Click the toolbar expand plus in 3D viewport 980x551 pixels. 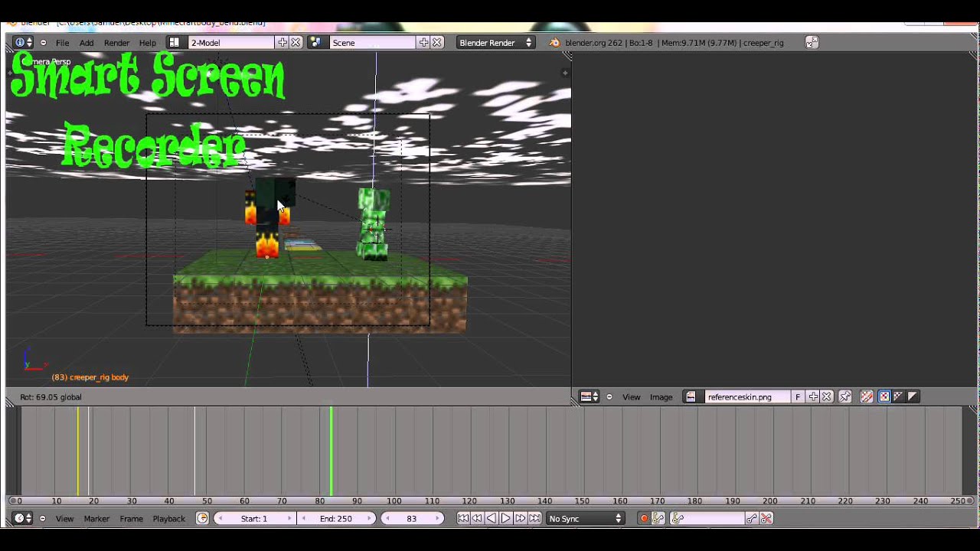coord(565,73)
